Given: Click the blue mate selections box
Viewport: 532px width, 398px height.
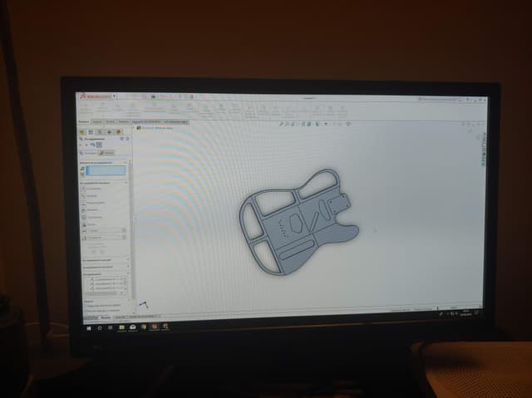Looking at the screenshot, I should point(106,170).
